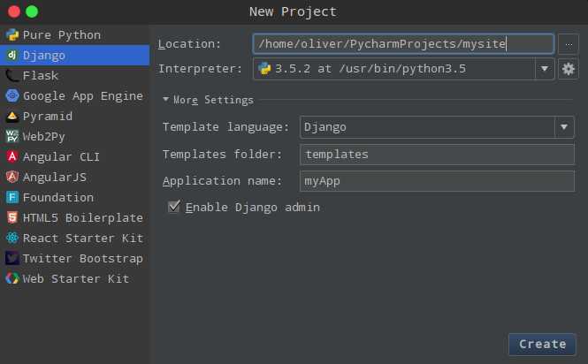Click the Django 'dj' icon
Image resolution: width=588 pixels, height=364 pixels.
[12, 55]
